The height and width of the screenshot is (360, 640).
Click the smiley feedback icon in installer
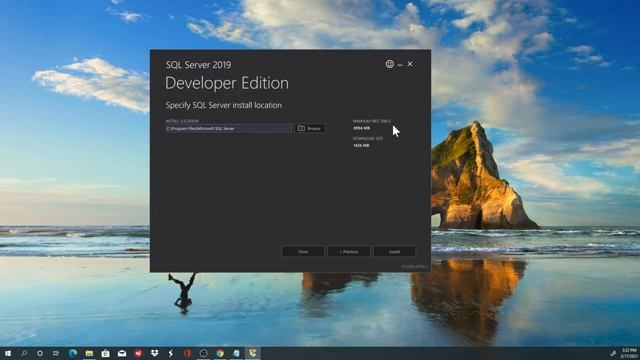coord(389,64)
